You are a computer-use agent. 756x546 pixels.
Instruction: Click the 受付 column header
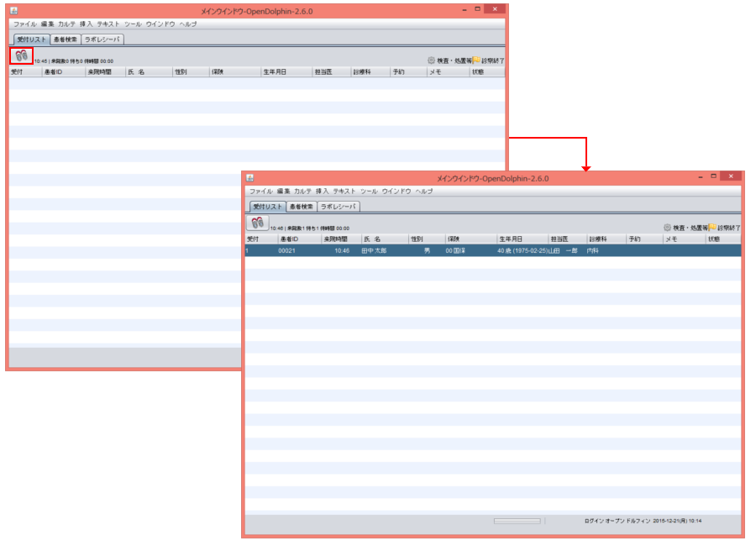point(256,239)
